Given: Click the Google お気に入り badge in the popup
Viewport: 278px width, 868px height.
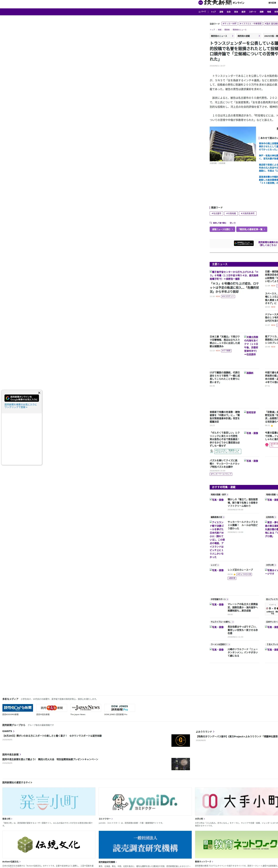Looking at the screenshot, I should tap(22, 398).
